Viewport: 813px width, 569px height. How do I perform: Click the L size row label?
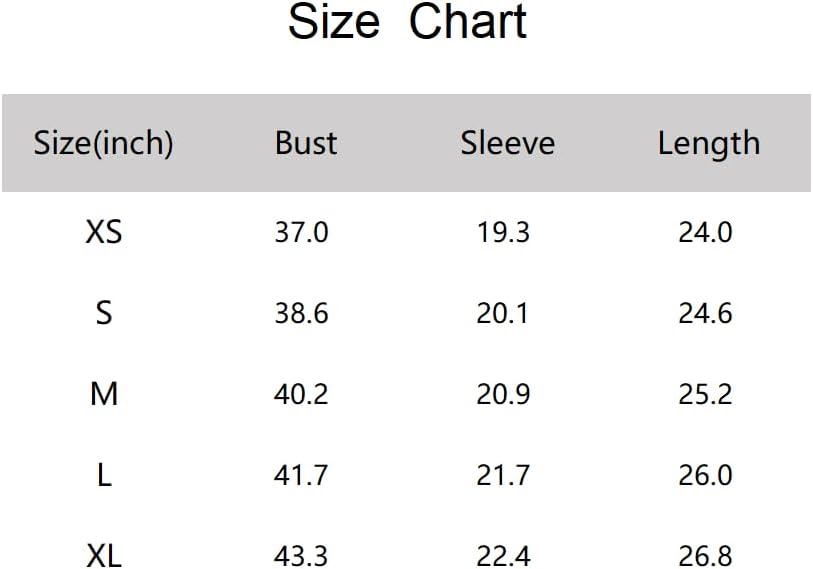point(103,475)
